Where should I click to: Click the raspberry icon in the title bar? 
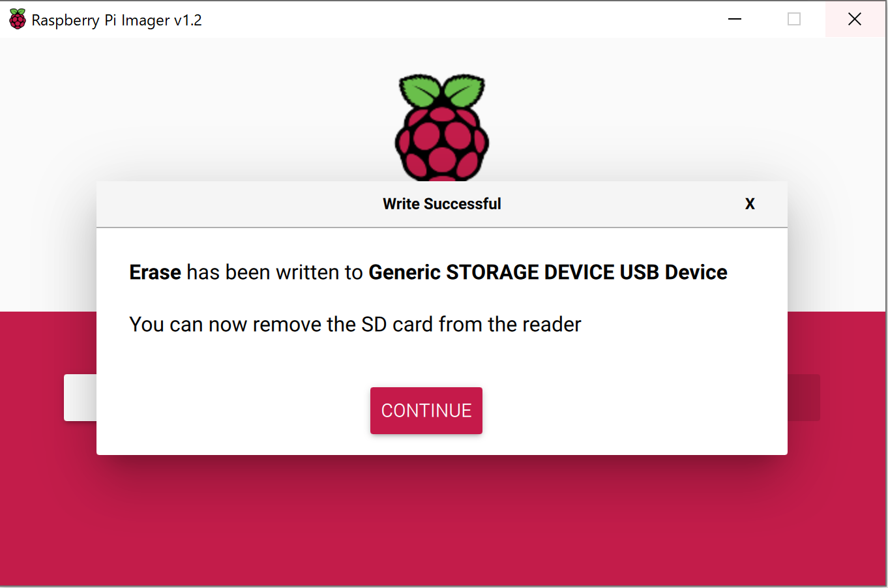(18, 20)
